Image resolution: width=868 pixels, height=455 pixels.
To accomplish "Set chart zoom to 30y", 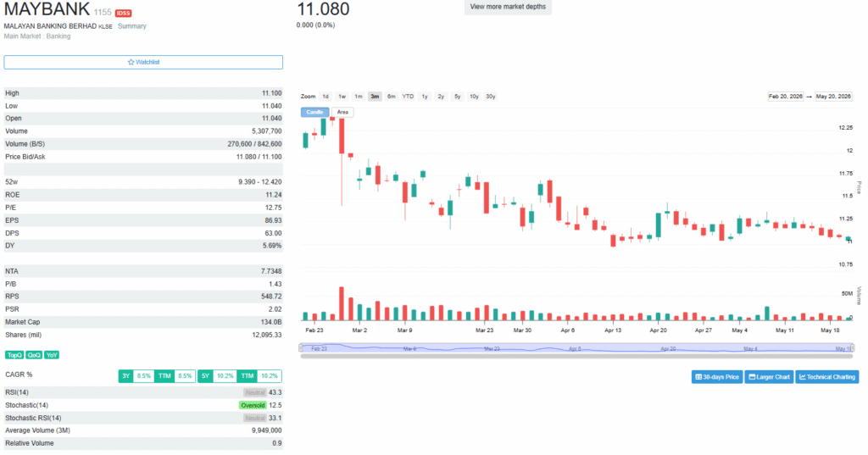I will click(x=491, y=97).
